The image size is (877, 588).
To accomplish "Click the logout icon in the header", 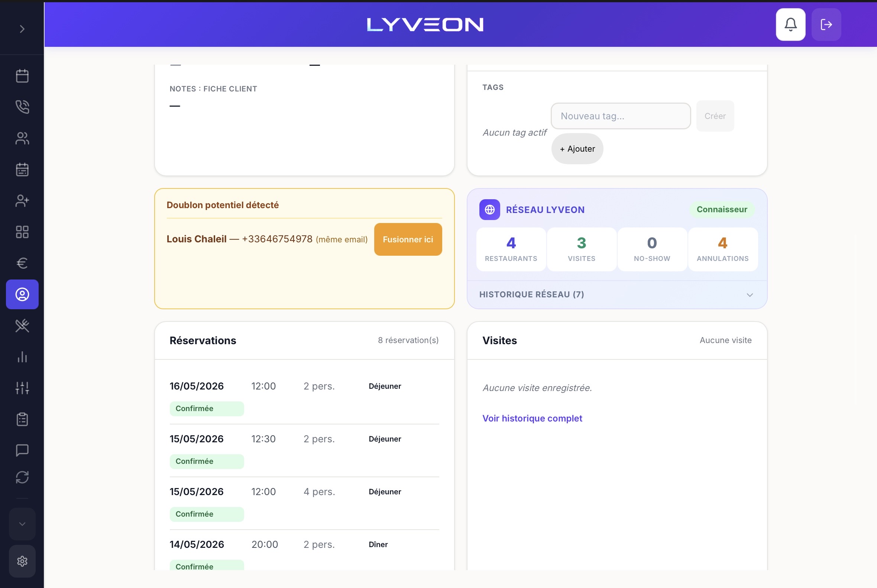I will (826, 25).
